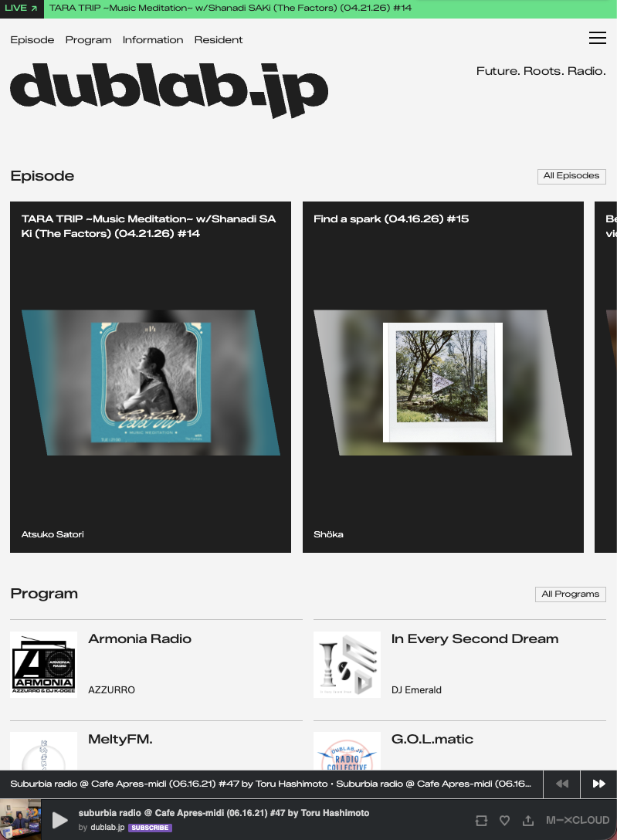Open the Mixcloud logo link
Screen dimensions: 617x840
[x=578, y=820]
